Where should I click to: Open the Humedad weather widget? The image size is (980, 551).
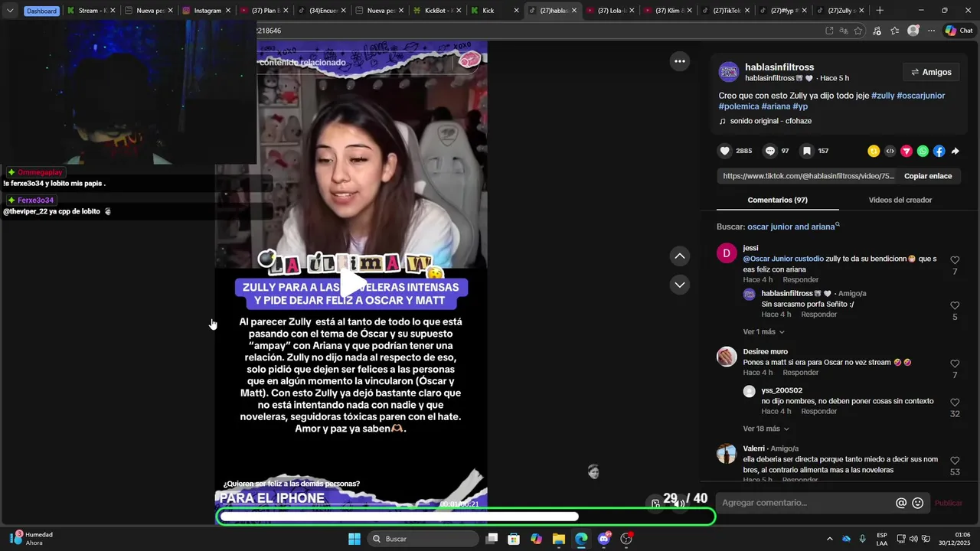click(31, 539)
